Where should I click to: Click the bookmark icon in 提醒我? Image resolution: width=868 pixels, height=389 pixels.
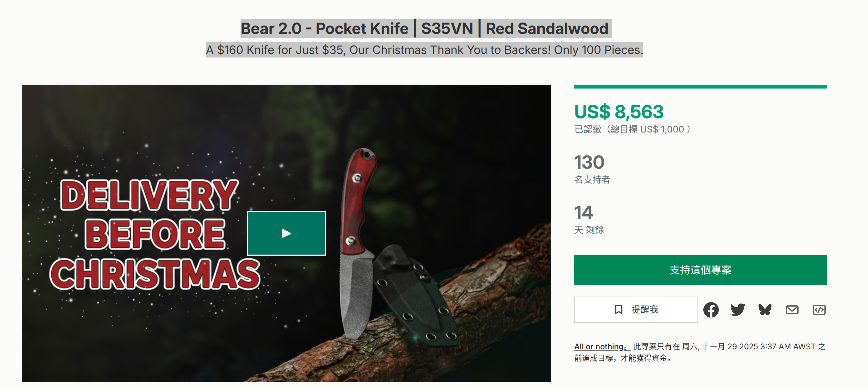(x=618, y=310)
